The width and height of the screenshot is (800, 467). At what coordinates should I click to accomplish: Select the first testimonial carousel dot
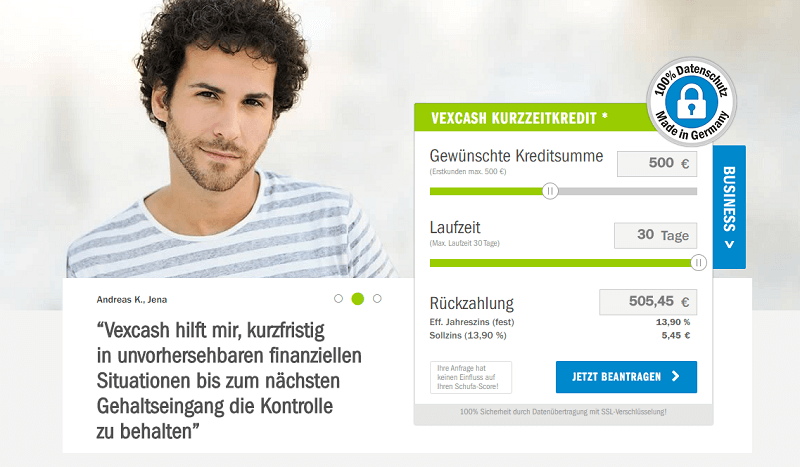(338, 299)
